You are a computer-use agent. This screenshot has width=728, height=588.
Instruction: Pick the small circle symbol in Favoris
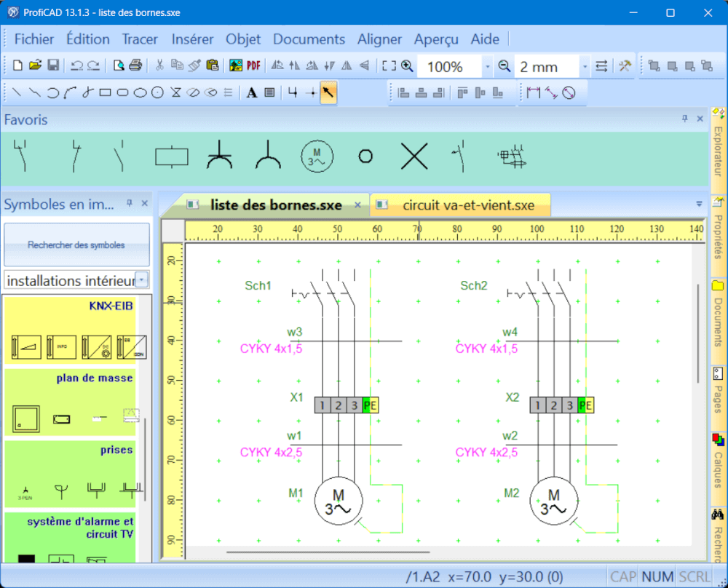click(365, 156)
